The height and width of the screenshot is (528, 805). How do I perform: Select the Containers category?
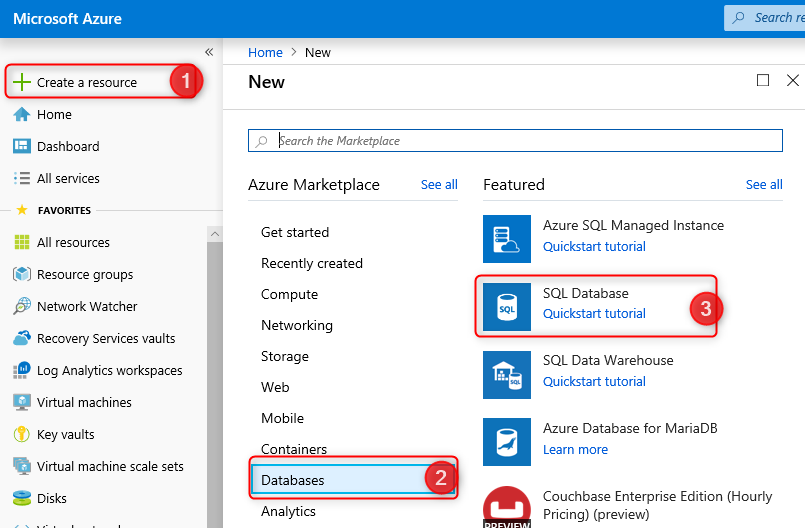[x=294, y=449]
